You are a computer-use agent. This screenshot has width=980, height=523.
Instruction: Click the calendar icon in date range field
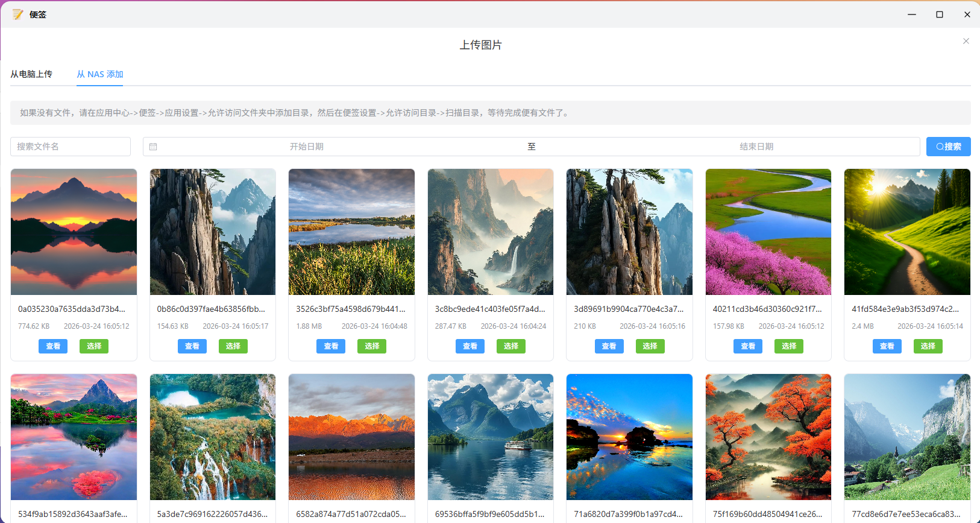click(x=153, y=147)
